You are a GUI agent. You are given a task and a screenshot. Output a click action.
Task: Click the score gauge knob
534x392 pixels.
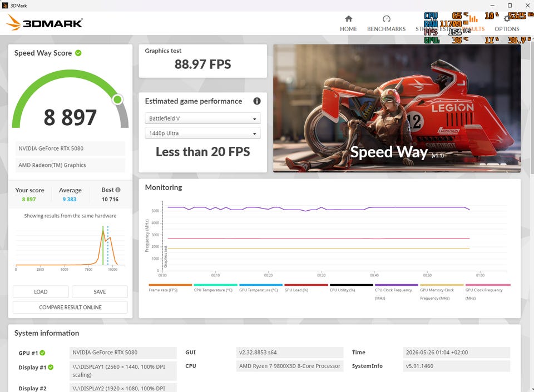click(x=117, y=100)
